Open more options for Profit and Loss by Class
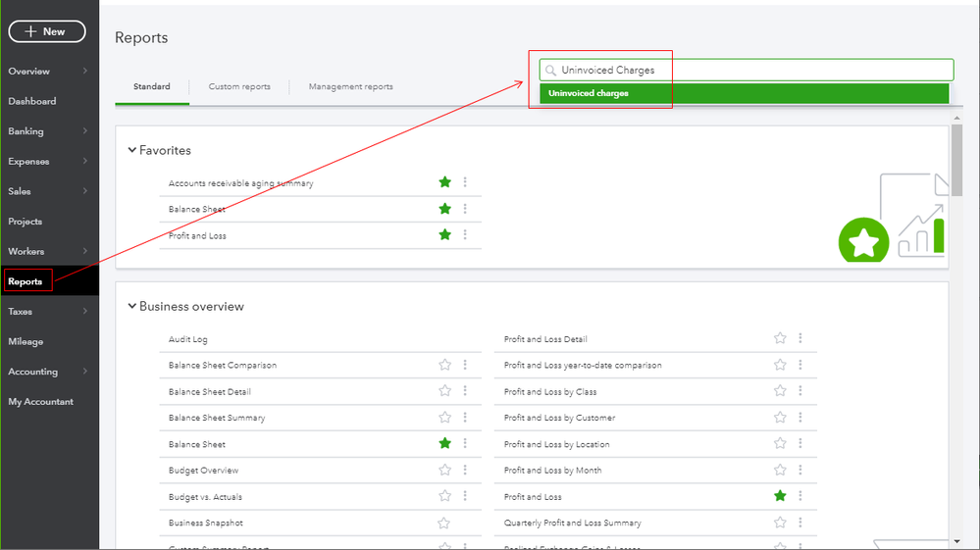 (x=800, y=391)
